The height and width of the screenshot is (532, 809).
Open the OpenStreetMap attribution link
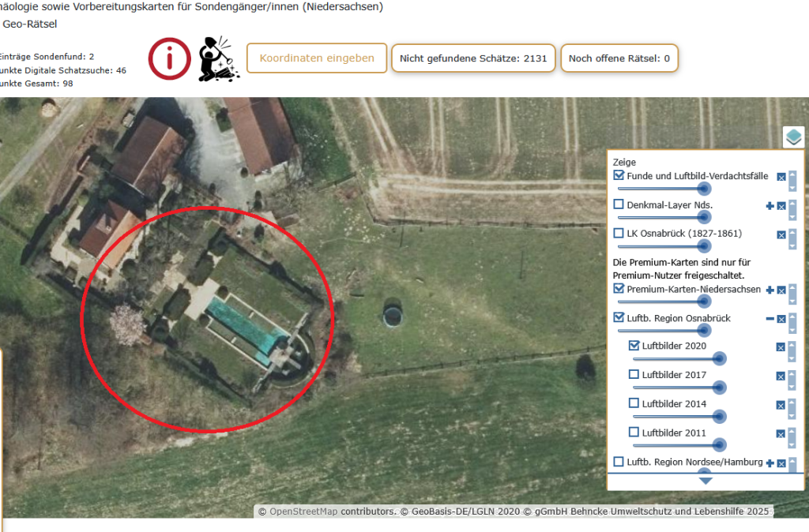coord(303,511)
